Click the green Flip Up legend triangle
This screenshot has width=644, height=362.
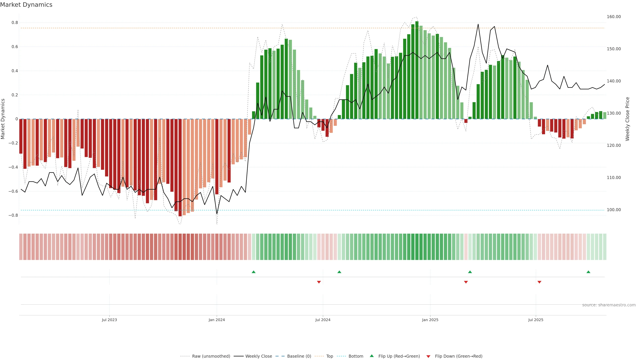click(371, 356)
